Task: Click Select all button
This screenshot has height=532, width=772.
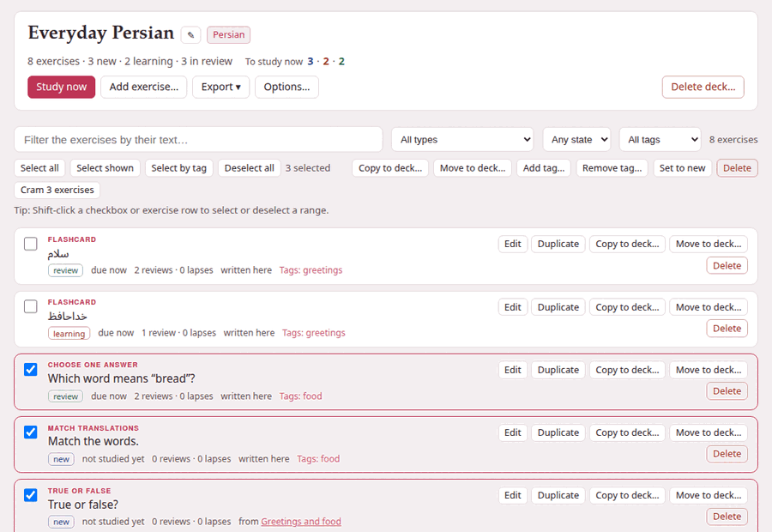Action: [39, 168]
